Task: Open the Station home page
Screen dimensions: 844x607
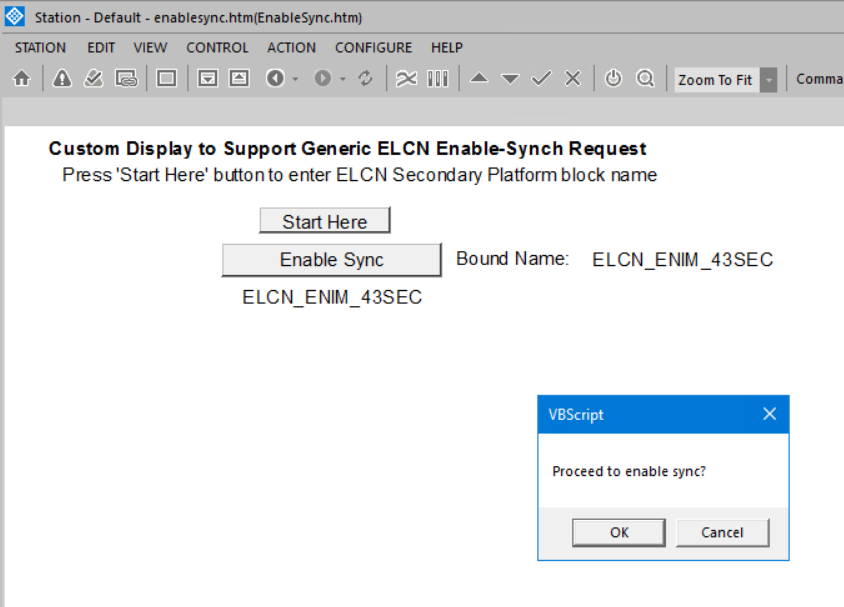Action: pyautogui.click(x=22, y=78)
